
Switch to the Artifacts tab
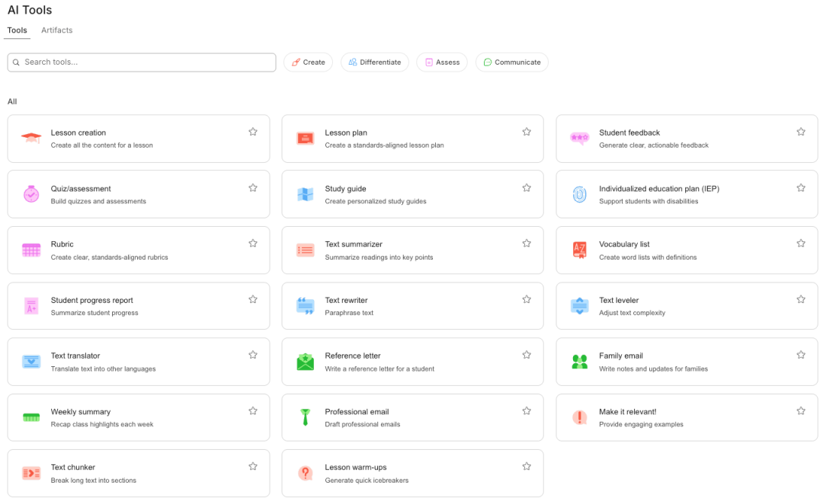pos(57,30)
